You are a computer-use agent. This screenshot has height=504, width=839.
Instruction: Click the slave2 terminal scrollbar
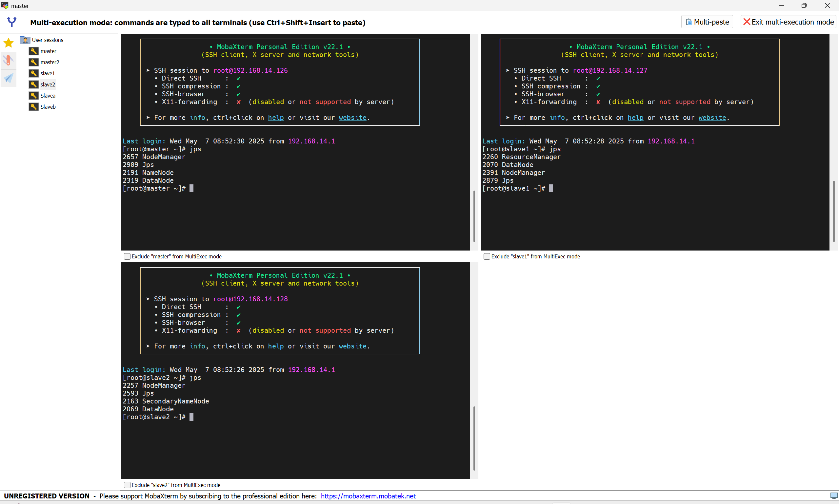474,438
